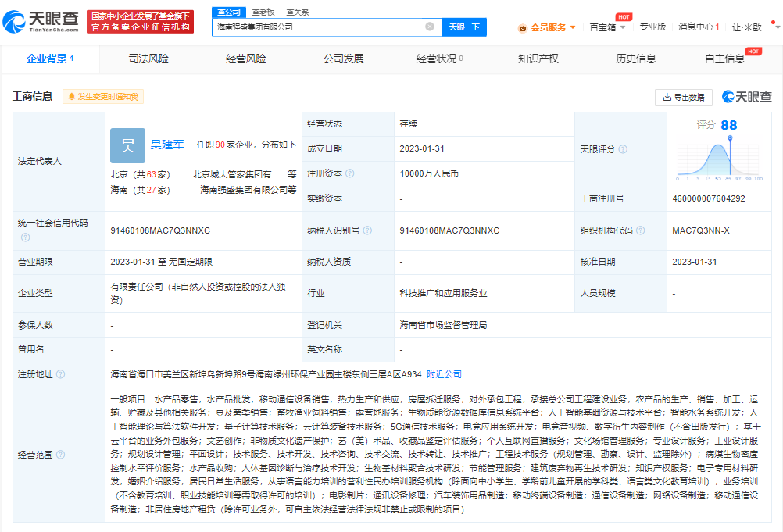Click help icon under 统一社会信用代码
The width and height of the screenshot is (783, 532).
click(x=26, y=237)
